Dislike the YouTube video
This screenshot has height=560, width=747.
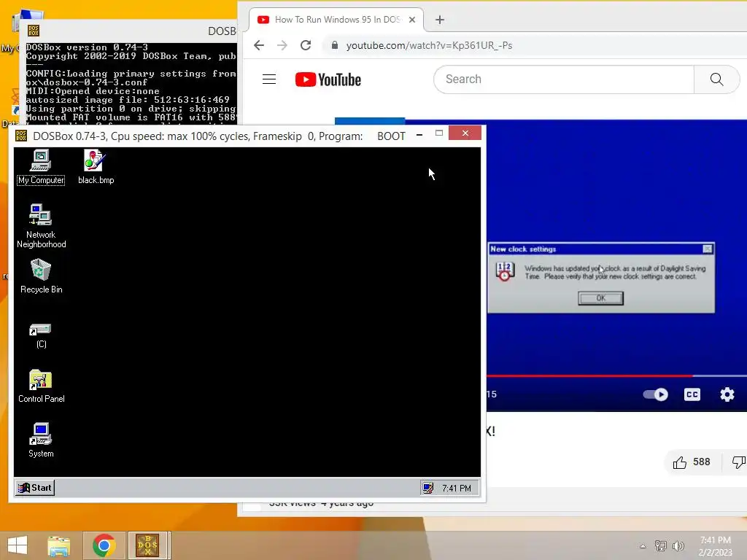(738, 462)
